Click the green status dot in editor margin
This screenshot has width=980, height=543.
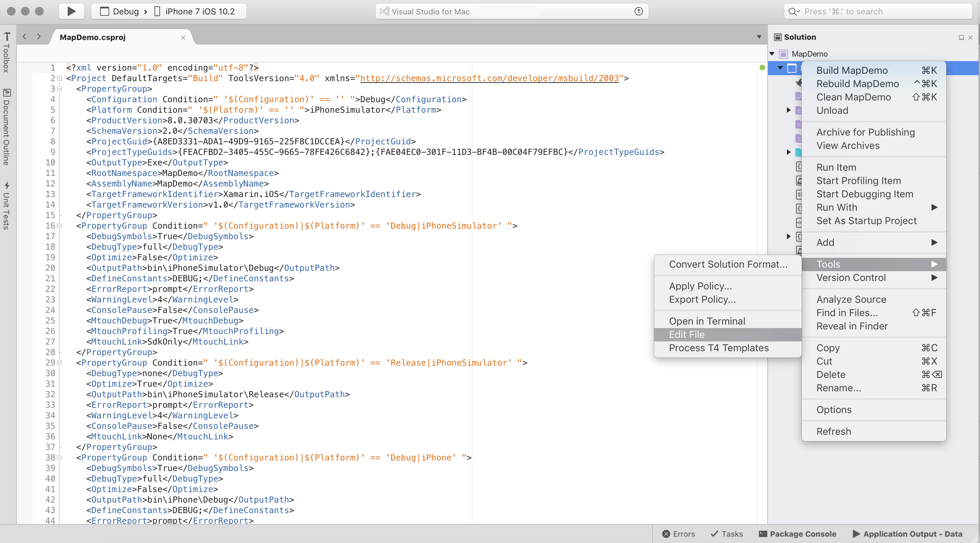coord(762,67)
